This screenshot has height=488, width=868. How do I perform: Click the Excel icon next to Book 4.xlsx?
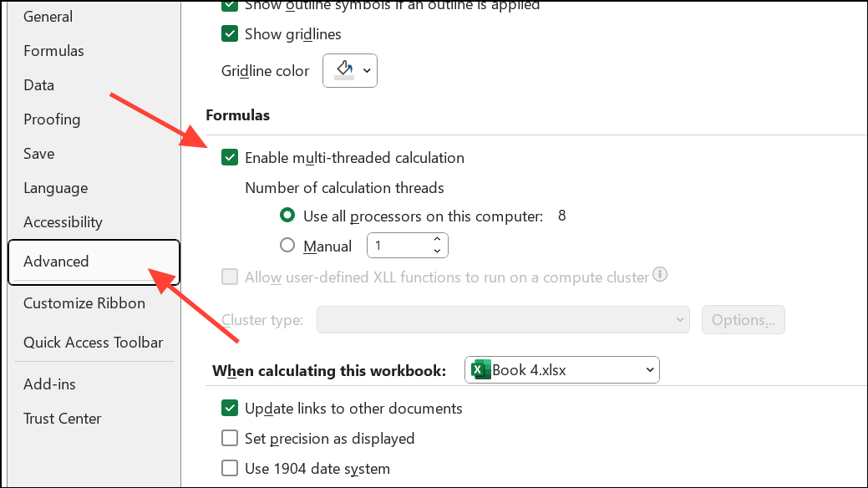480,369
